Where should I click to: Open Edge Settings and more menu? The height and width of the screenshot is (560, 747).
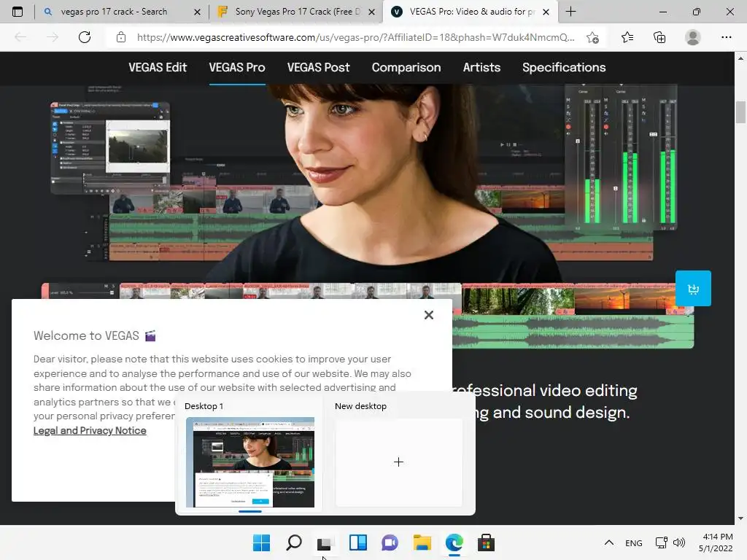point(726,37)
